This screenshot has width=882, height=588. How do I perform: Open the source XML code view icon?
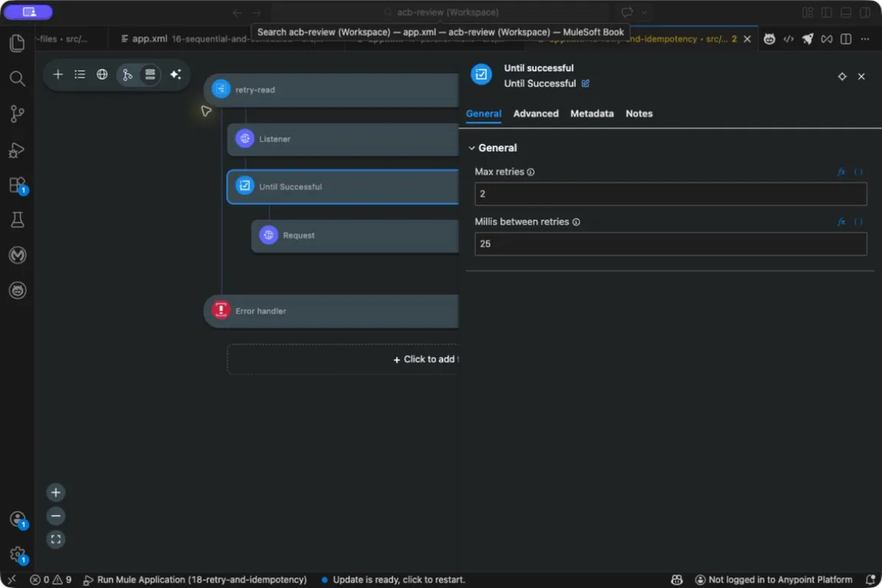pos(789,39)
